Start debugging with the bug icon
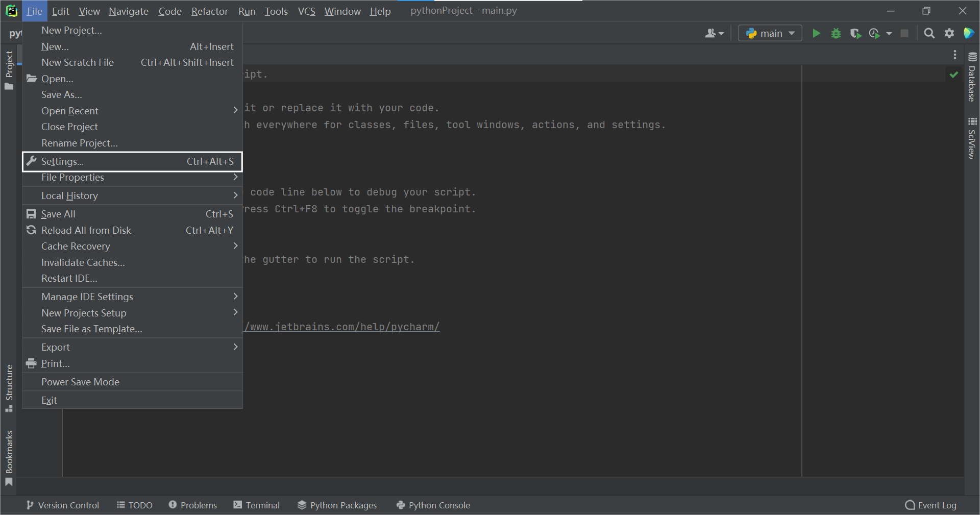Image resolution: width=980 pixels, height=515 pixels. click(836, 33)
